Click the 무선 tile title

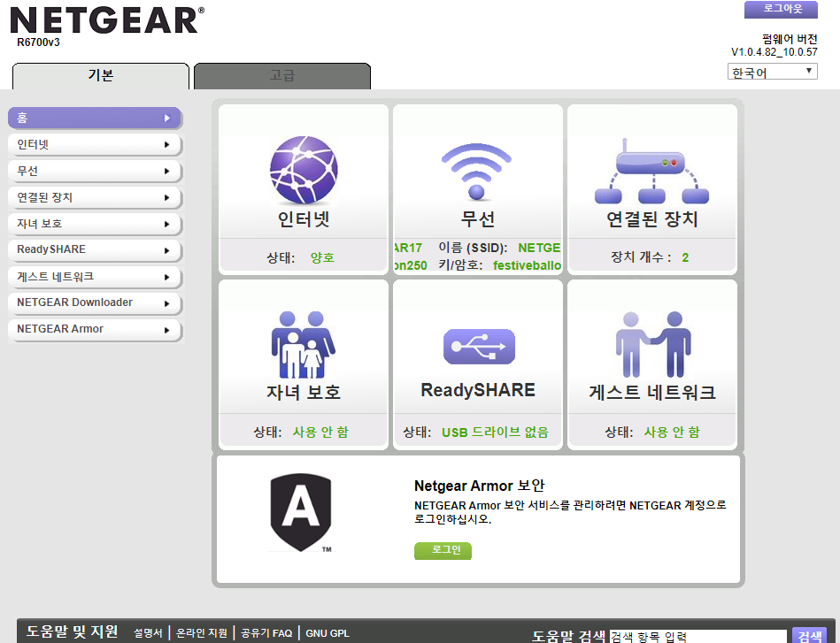coord(478,219)
